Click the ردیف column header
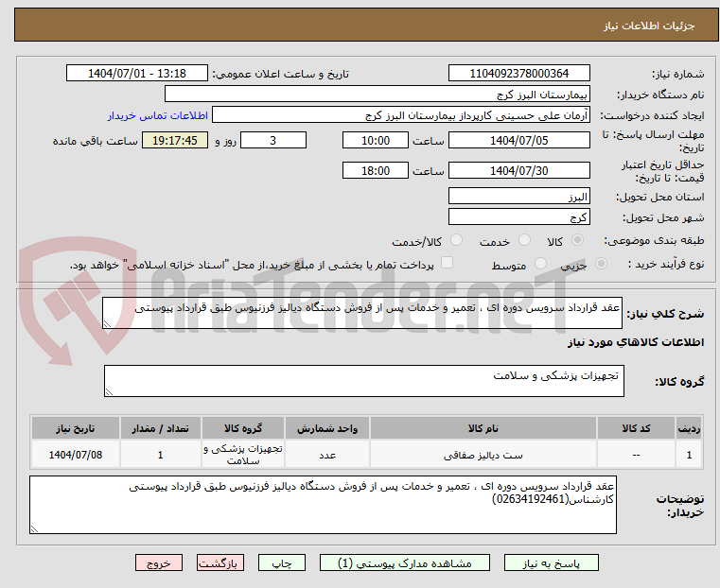720x588 pixels. [689, 428]
